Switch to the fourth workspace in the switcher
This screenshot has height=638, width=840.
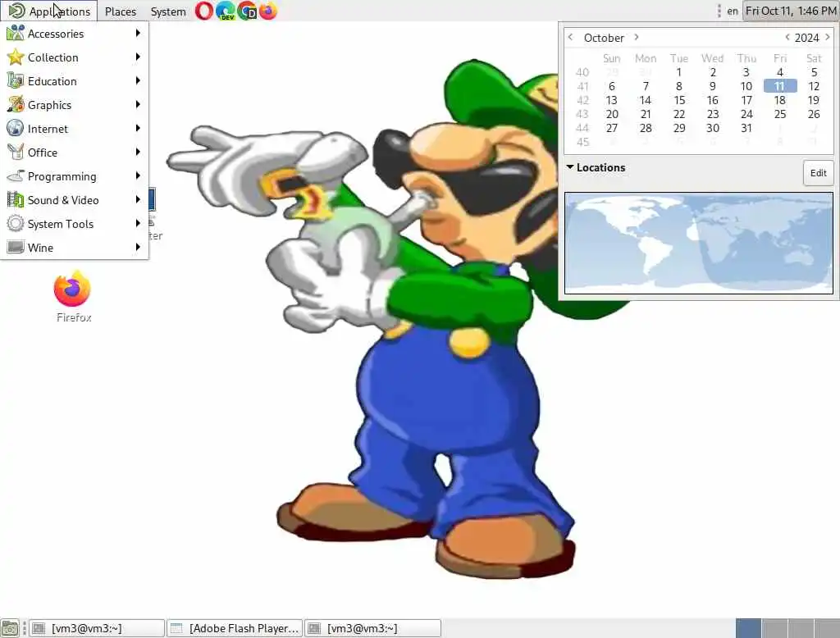pos(827,628)
